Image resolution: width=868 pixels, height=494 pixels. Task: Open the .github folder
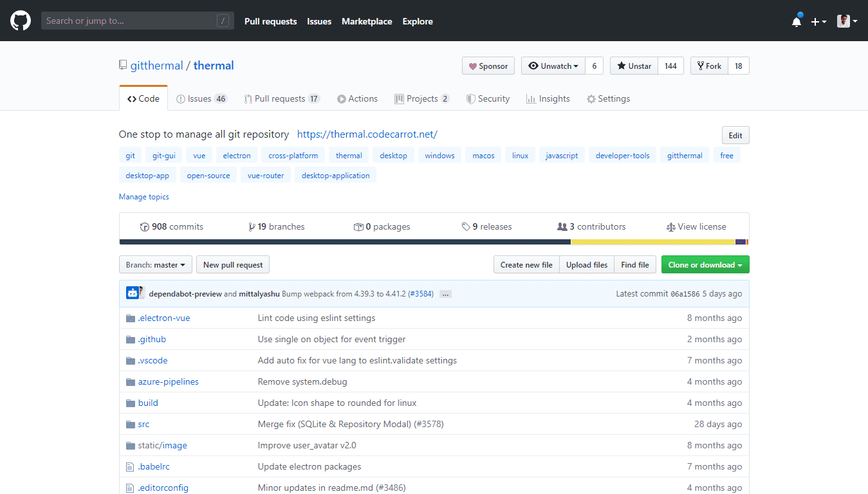152,339
